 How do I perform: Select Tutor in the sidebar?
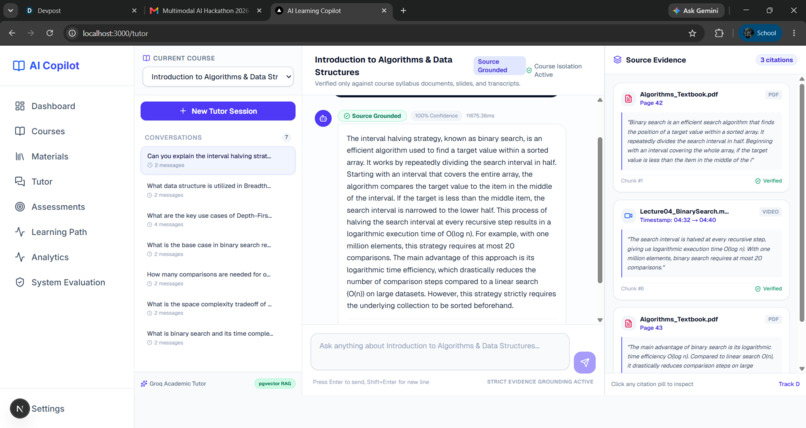pyautogui.click(x=34, y=181)
